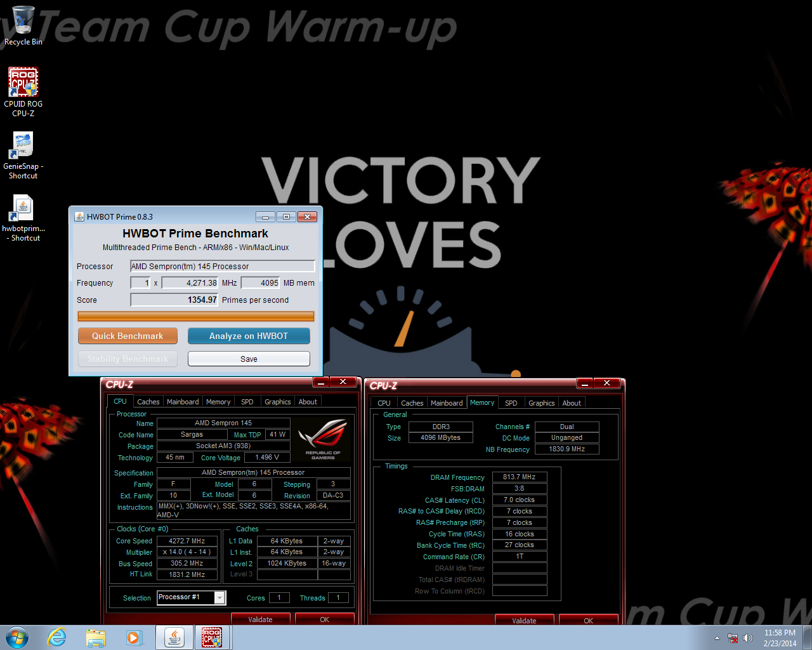Open SPD tab in right CPU-Z window
This screenshot has width=812, height=650.
(x=511, y=403)
